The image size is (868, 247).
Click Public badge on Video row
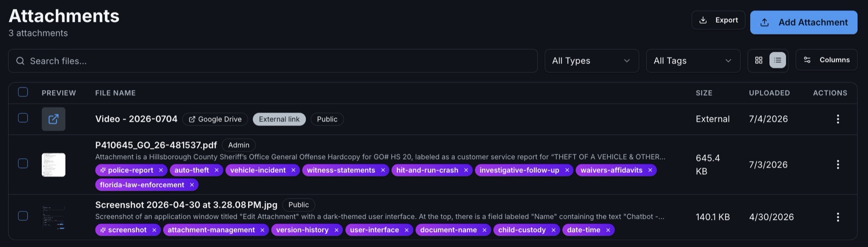coord(327,119)
